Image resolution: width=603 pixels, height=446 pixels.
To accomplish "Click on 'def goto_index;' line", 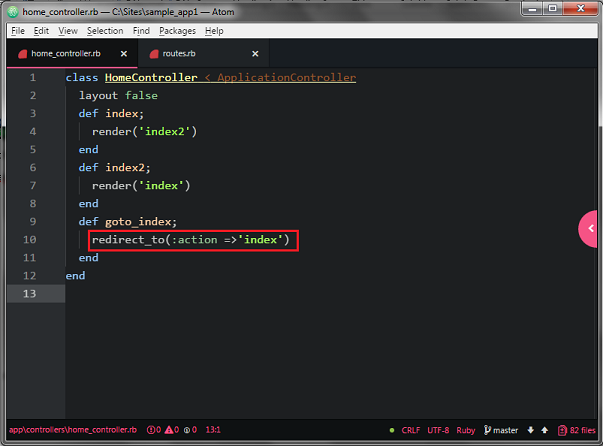I will coord(128,222).
